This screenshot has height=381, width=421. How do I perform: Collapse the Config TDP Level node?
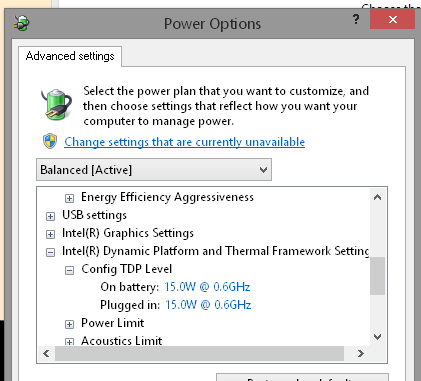tap(69, 270)
